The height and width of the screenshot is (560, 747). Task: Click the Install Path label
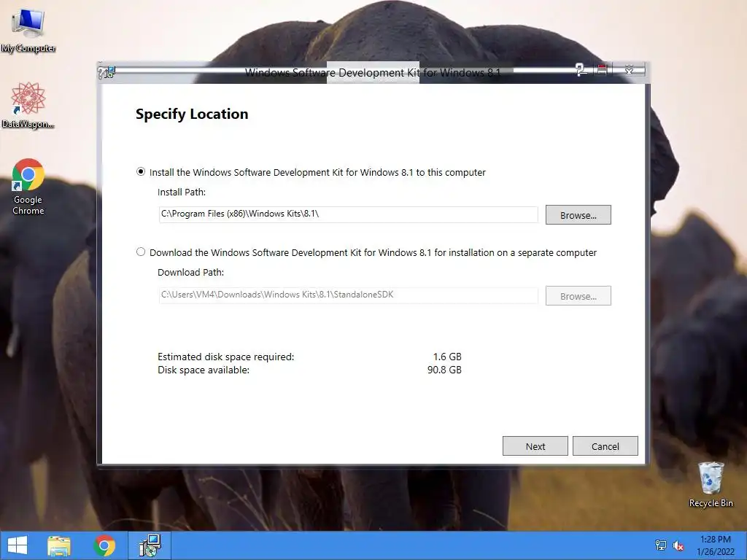[182, 192]
